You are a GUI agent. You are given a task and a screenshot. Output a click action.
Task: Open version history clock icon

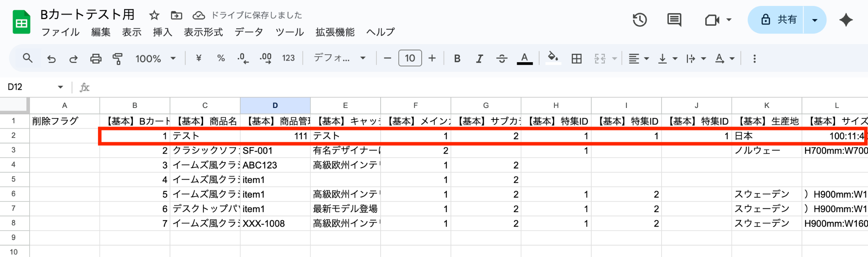pos(640,20)
